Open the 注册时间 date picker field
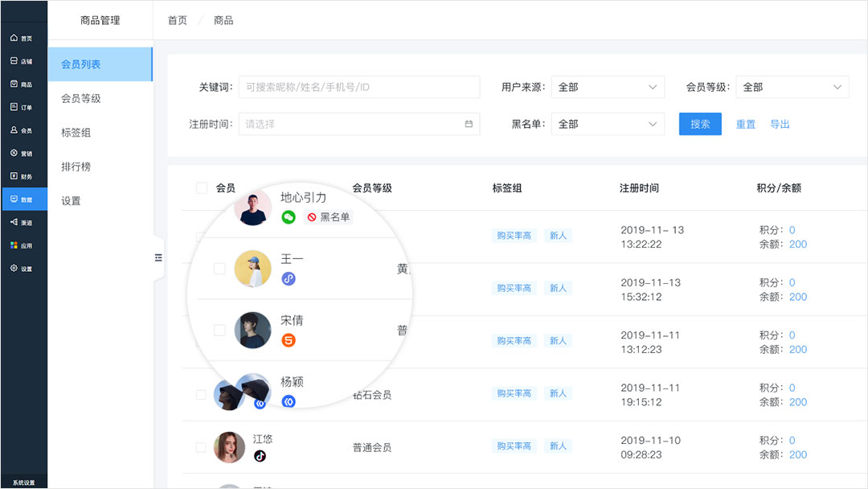 coord(359,124)
